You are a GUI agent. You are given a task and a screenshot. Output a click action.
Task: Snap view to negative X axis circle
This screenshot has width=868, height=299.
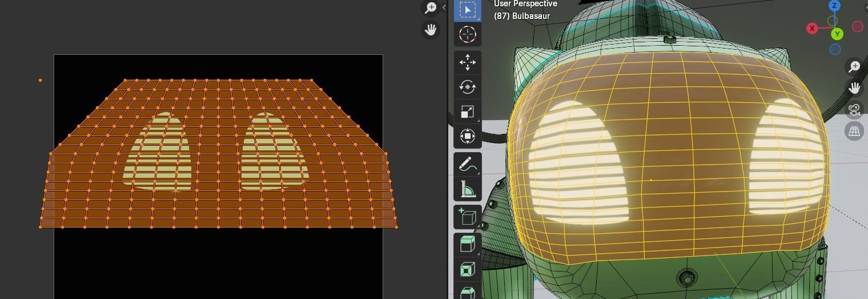point(857,26)
